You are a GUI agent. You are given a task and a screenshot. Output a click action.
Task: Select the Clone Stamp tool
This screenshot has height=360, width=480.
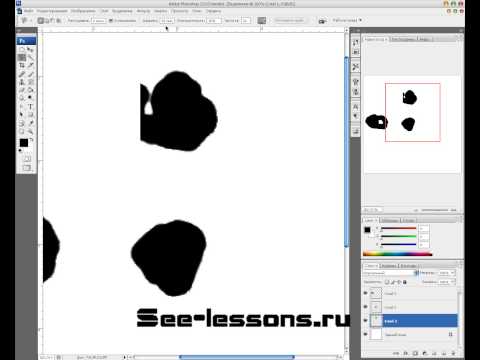(x=22, y=82)
